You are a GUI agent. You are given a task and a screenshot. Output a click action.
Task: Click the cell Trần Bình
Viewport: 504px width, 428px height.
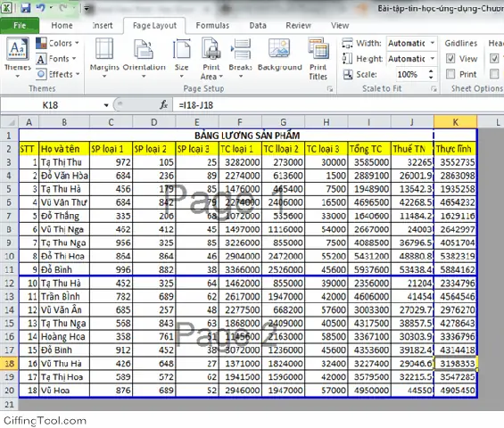(64, 296)
